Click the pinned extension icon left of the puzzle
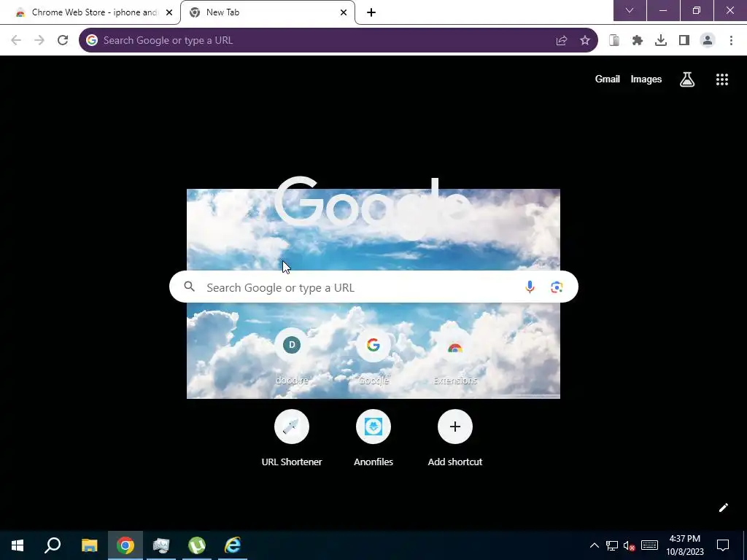The width and height of the screenshot is (747, 560). click(614, 41)
